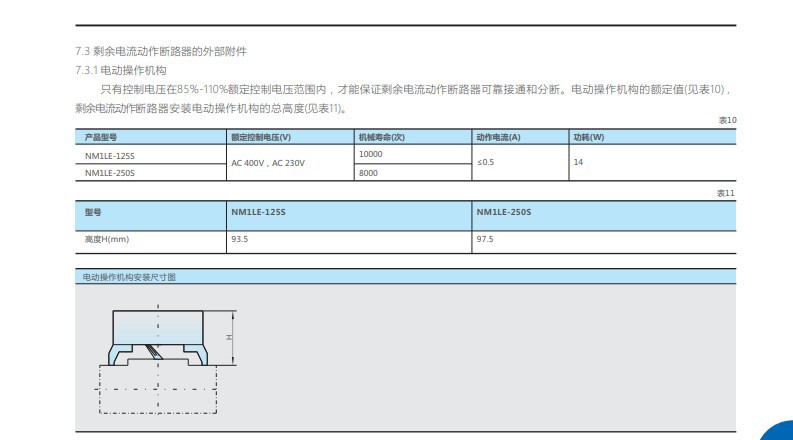
Task: Click the 'NM1LE-125S' header in table 11
Action: click(x=258, y=212)
